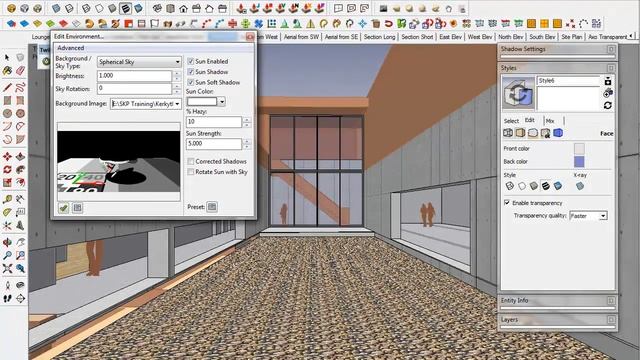The width and height of the screenshot is (640, 360).
Task: Click the Front color swatch
Action: (x=579, y=149)
